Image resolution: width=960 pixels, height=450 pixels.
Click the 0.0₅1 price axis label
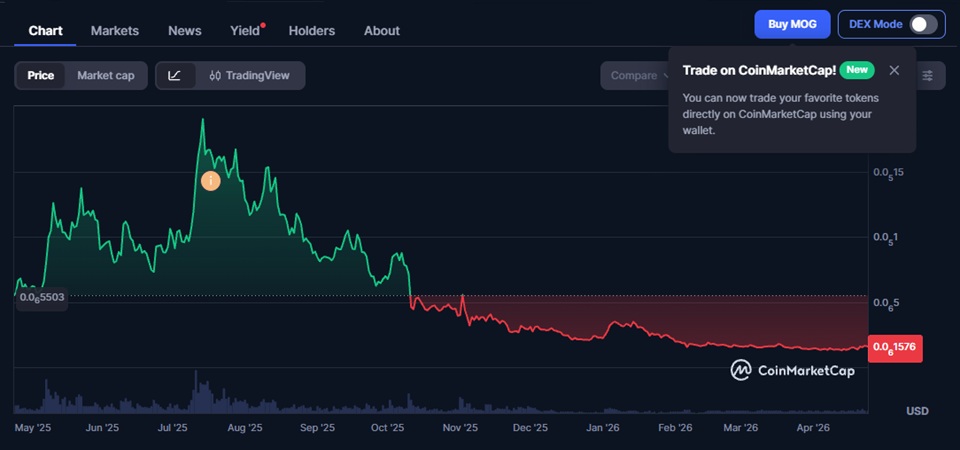tap(885, 238)
